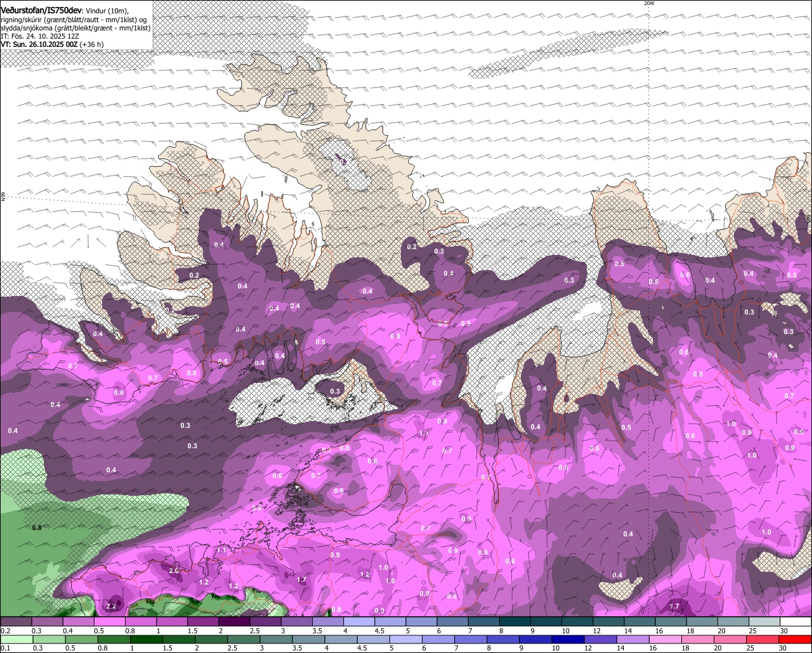Click the pale green 0.1 rain legend swatch
Image resolution: width=812 pixels, height=653 pixels.
point(16,639)
